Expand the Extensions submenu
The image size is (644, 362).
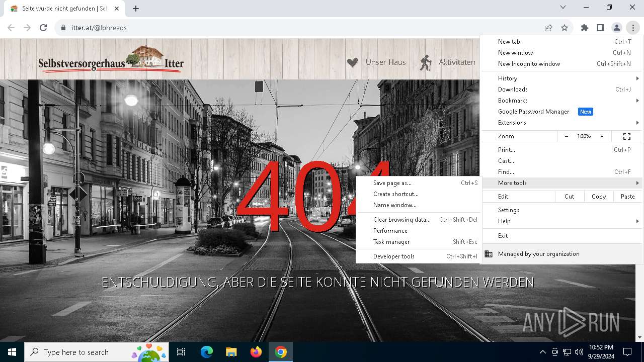point(561,123)
